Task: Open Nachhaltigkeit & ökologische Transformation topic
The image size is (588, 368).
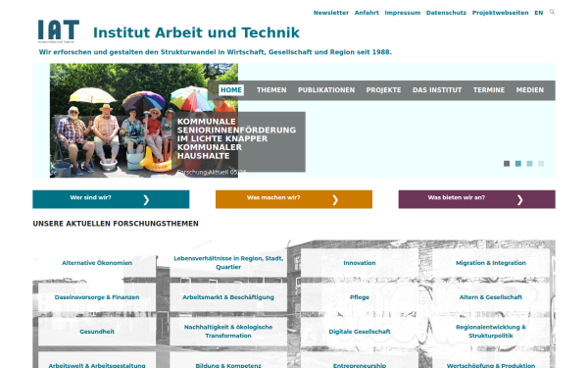Action: (228, 332)
